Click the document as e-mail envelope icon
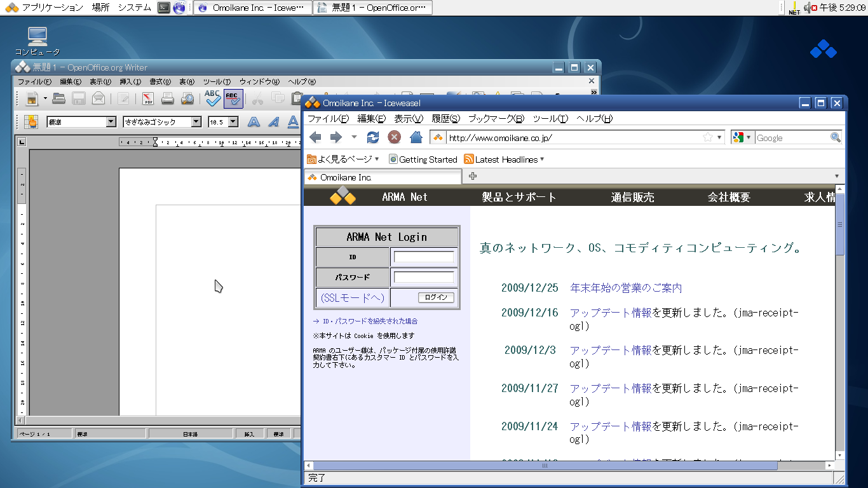The image size is (868, 488). (x=98, y=98)
